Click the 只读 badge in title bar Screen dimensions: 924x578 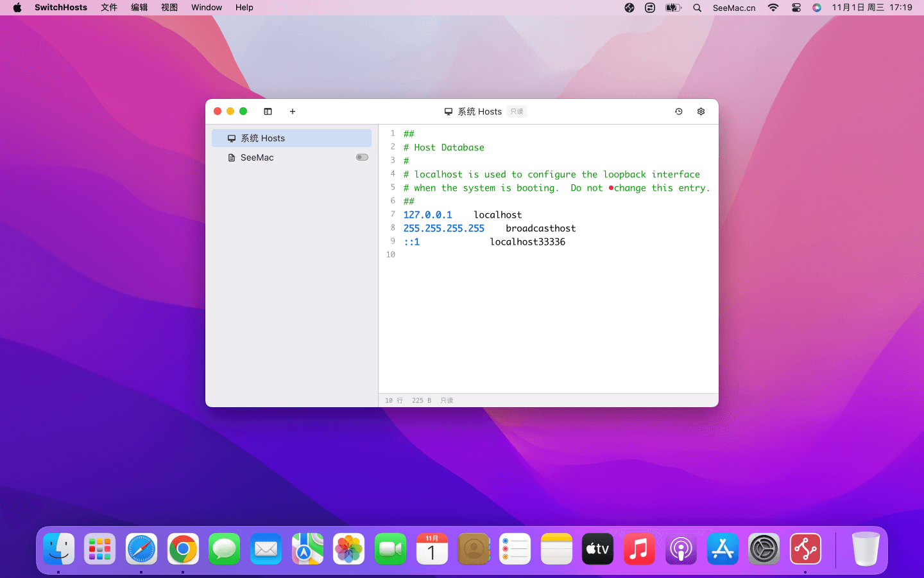(x=517, y=112)
